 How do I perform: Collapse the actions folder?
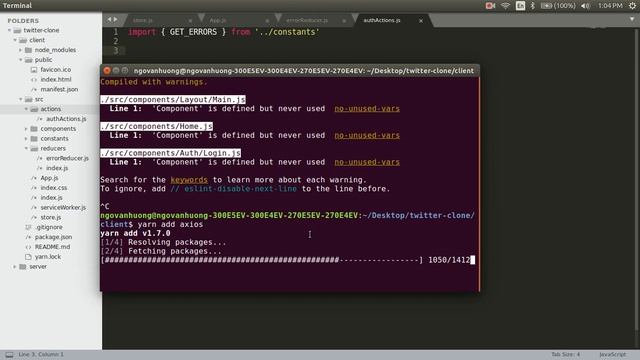pos(27,109)
